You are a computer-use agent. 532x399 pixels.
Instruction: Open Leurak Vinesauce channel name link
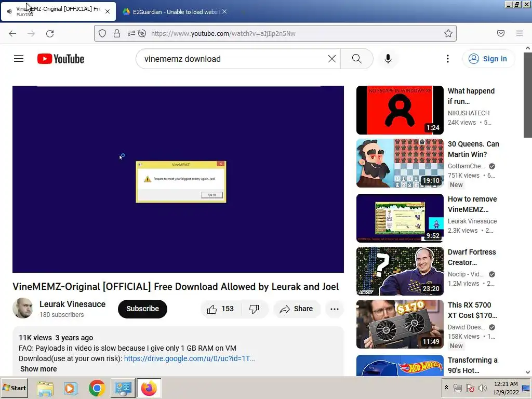pyautogui.click(x=72, y=304)
